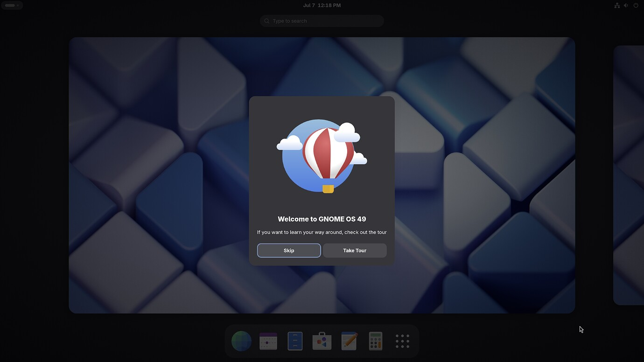Open the clock and notifications dropdown
Image resolution: width=644 pixels, height=362 pixels.
click(x=322, y=5)
